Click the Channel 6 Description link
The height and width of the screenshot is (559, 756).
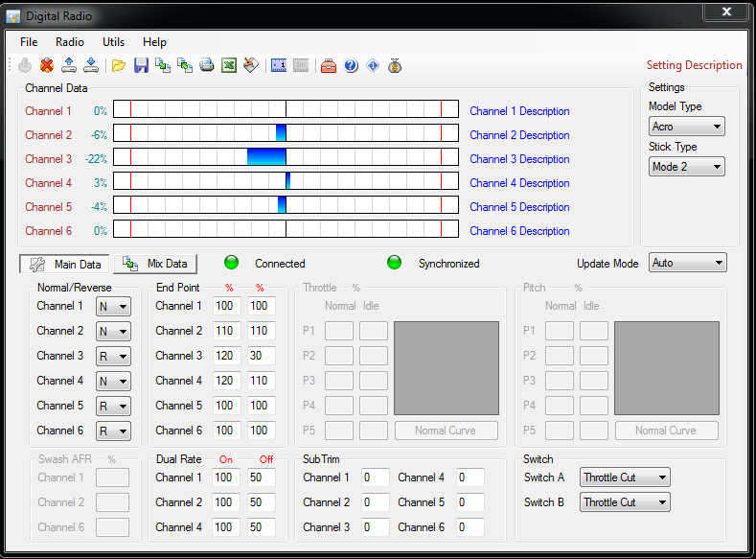click(x=519, y=231)
